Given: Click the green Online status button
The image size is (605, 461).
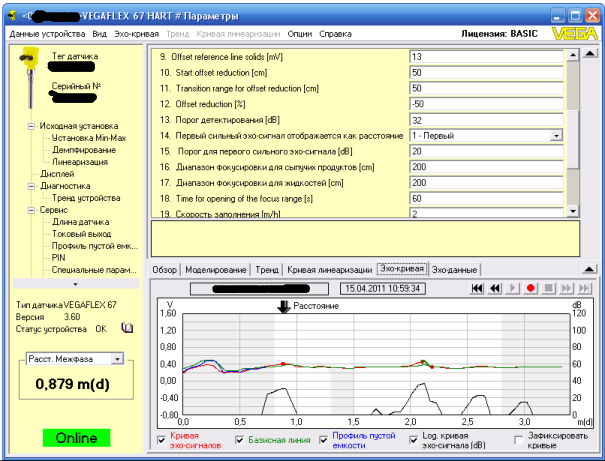Looking at the screenshot, I should coord(76,438).
